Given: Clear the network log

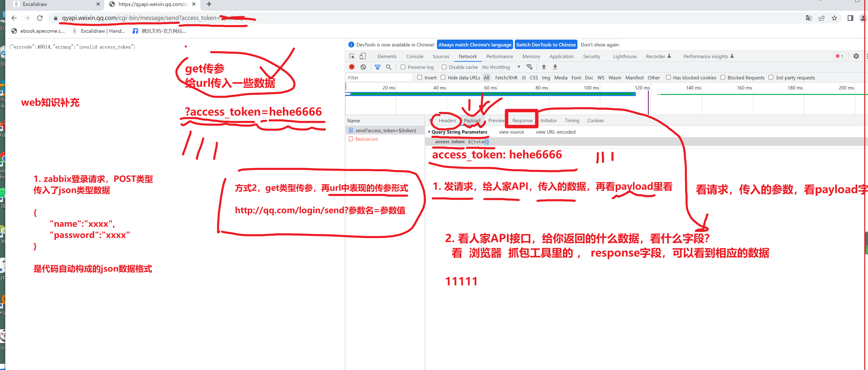Looking at the screenshot, I should pos(363,67).
